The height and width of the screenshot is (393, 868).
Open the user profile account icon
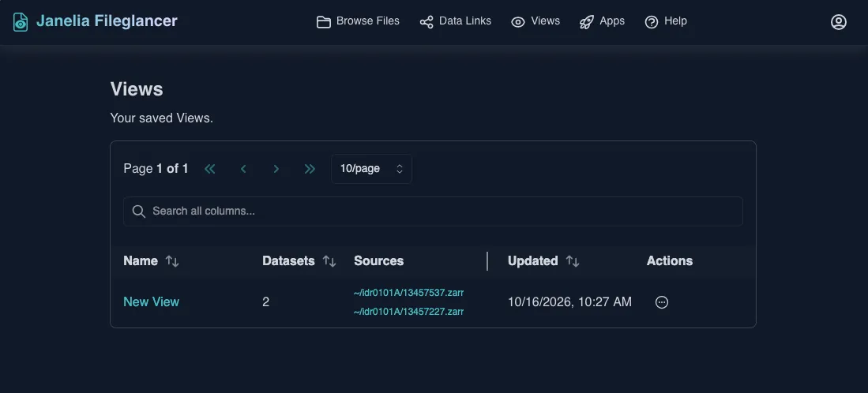[x=838, y=21]
